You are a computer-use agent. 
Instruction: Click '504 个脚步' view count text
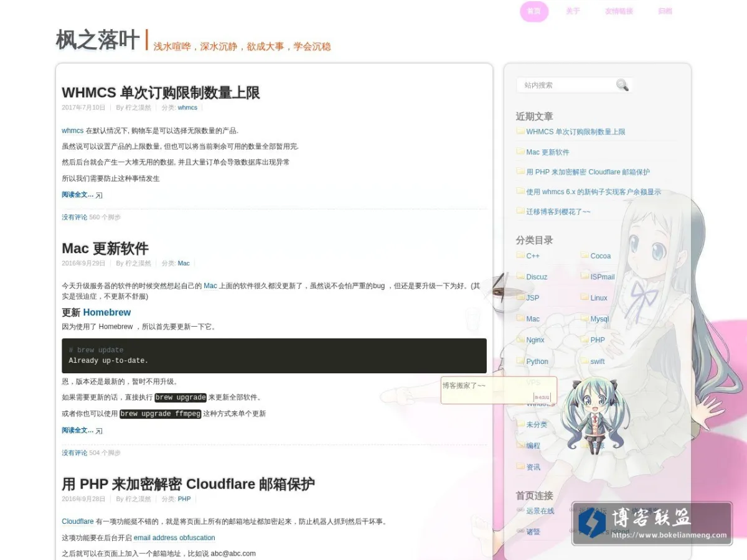(105, 452)
